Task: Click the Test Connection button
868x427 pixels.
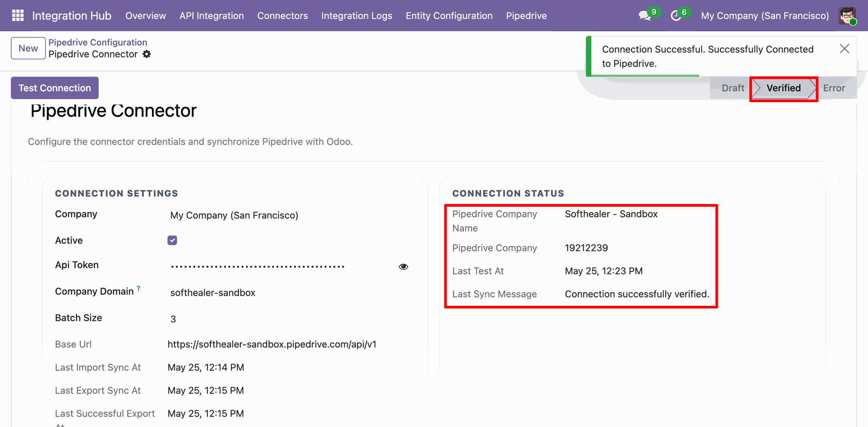Action: (55, 88)
